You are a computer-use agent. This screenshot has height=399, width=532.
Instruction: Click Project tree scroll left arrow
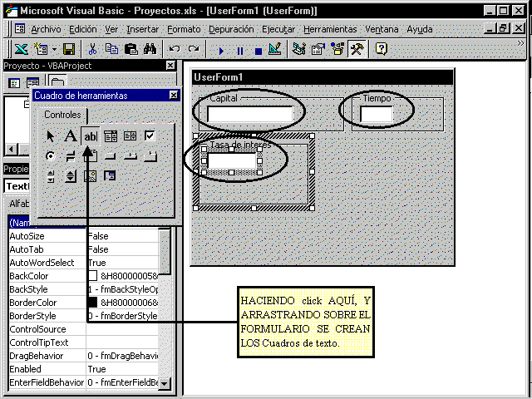point(11,149)
